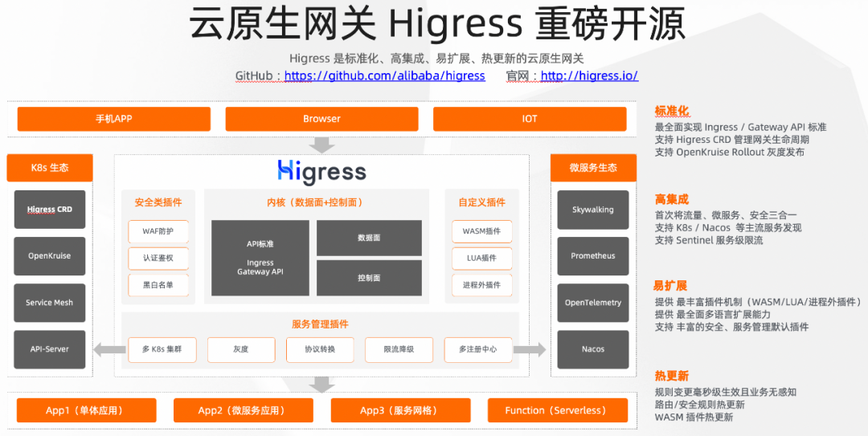Open the higress.io official site link
Viewport: 868px width, 436px height.
click(x=590, y=75)
